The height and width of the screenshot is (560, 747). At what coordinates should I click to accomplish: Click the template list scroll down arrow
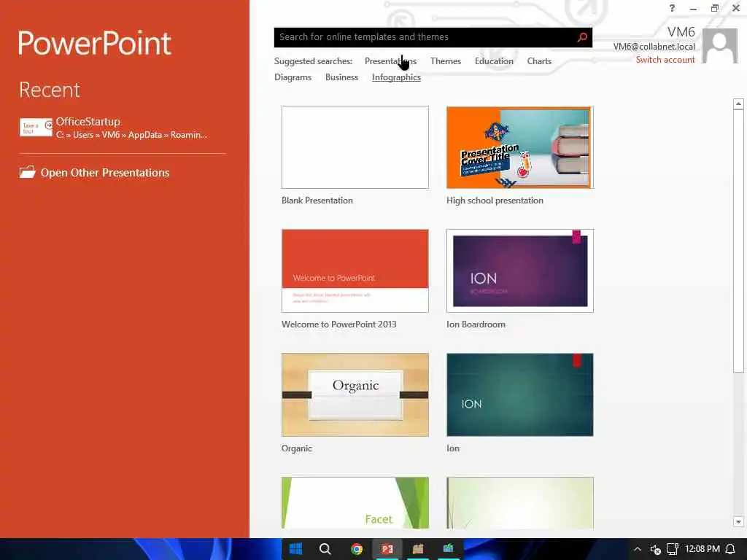(738, 522)
